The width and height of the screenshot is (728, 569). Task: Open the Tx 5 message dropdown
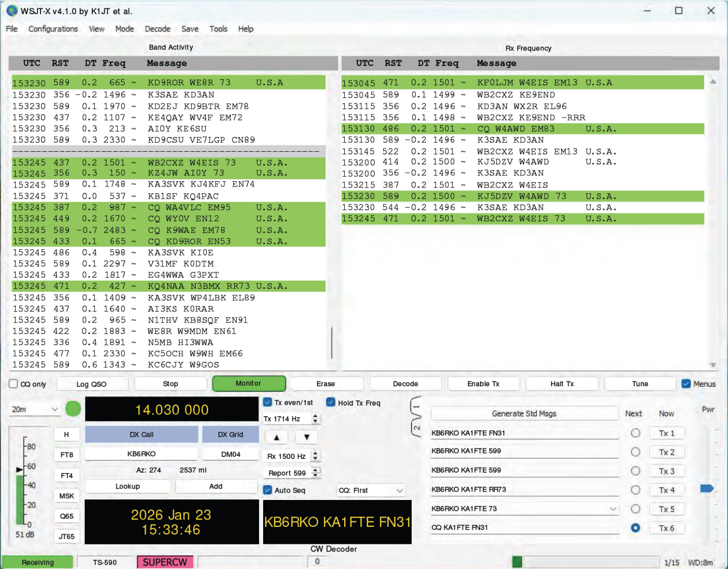pos(613,509)
